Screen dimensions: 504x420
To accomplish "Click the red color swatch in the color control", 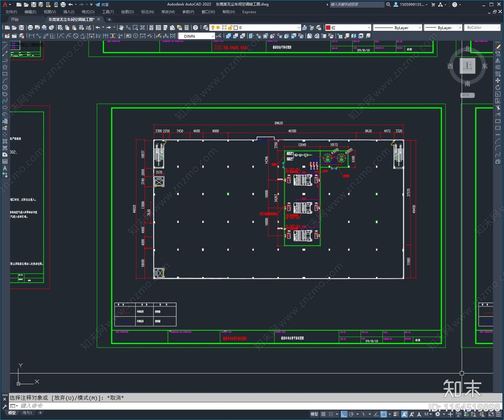I will 328,28.
